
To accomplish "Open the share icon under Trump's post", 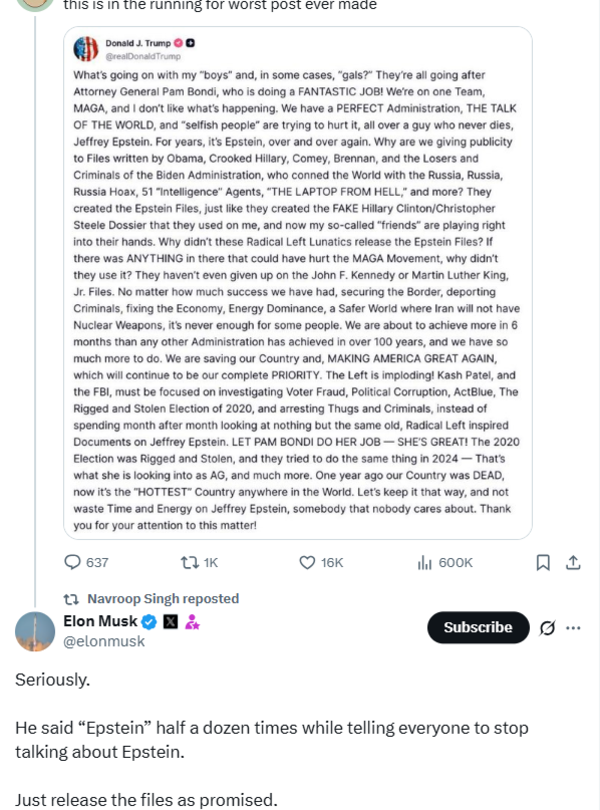I will [573, 563].
